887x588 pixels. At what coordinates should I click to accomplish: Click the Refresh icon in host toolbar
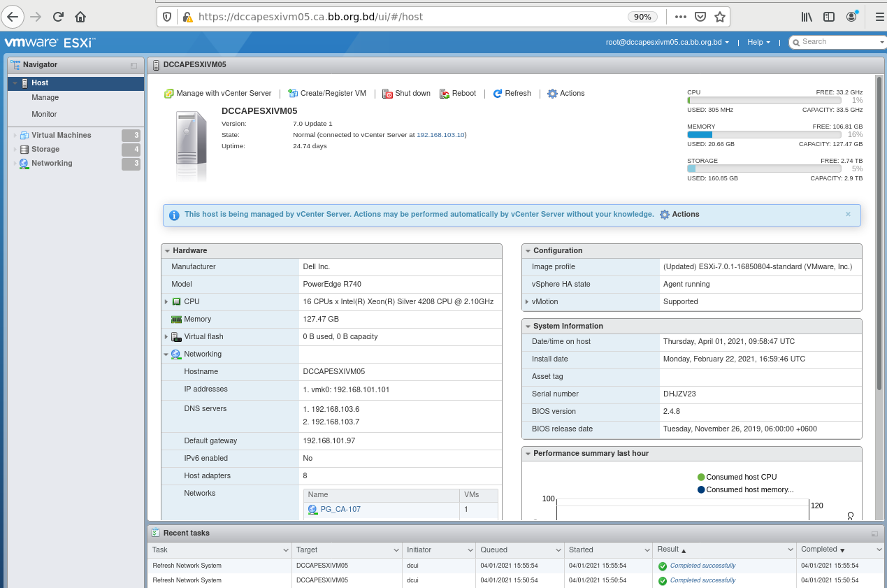(498, 94)
